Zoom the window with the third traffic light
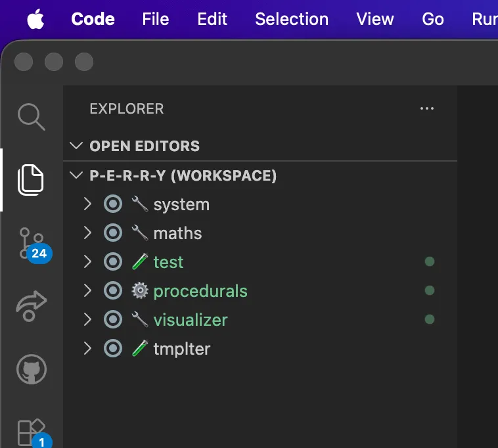Screen dimensions: 498x448 click(x=84, y=62)
